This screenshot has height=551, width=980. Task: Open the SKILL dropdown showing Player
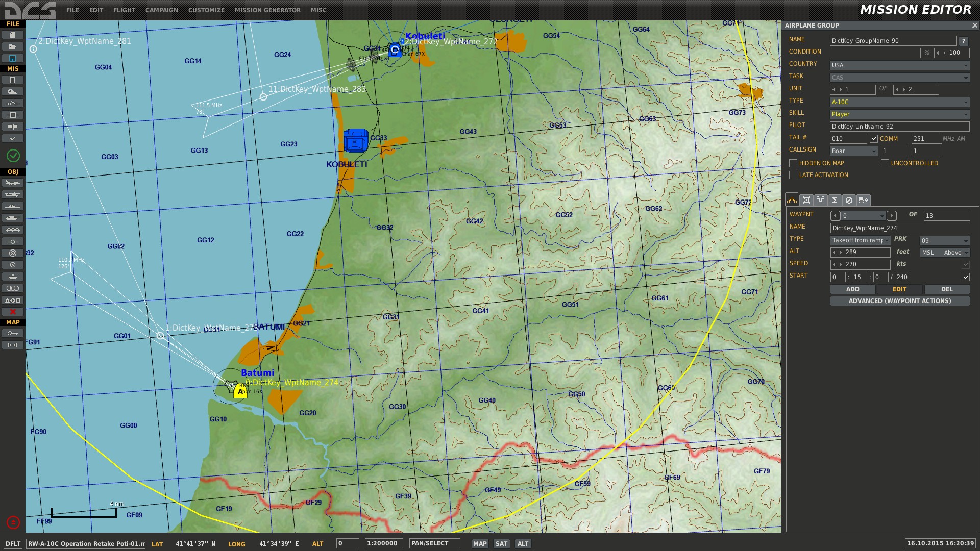[899, 114]
